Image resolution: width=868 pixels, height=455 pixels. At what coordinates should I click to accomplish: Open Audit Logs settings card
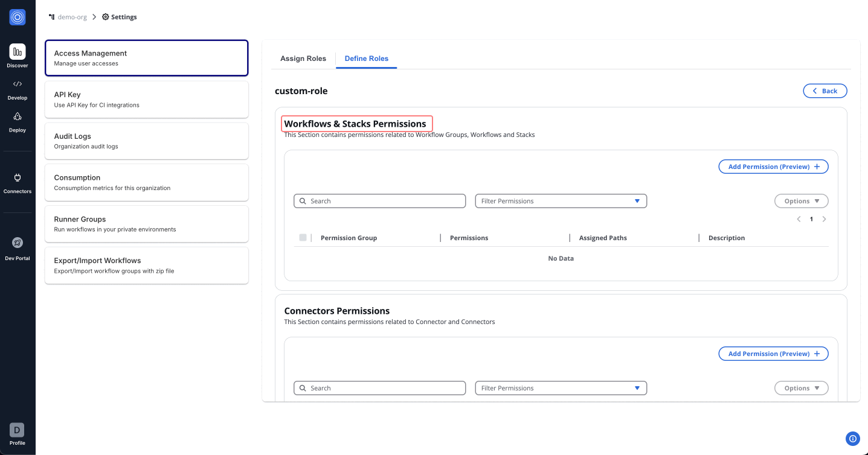[x=146, y=141]
